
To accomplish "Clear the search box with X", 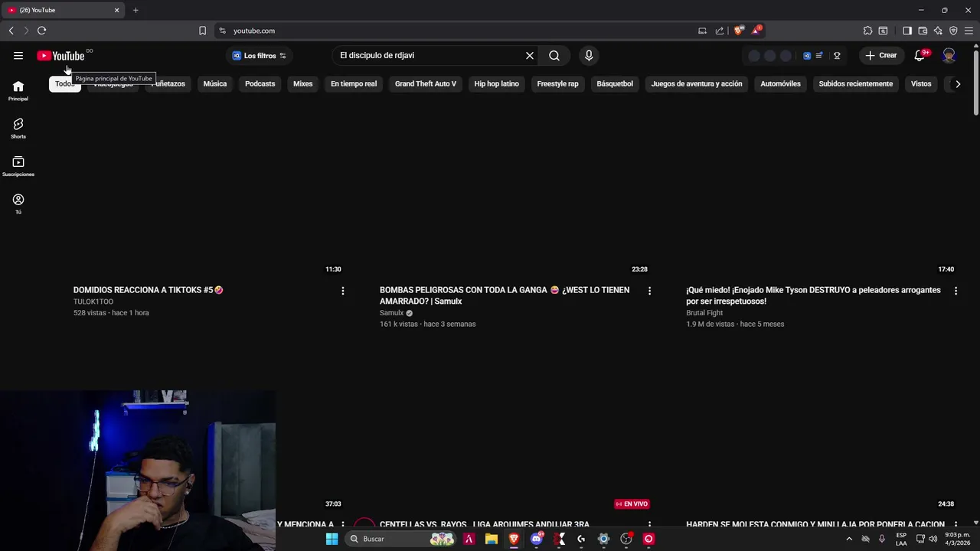I will click(x=529, y=55).
